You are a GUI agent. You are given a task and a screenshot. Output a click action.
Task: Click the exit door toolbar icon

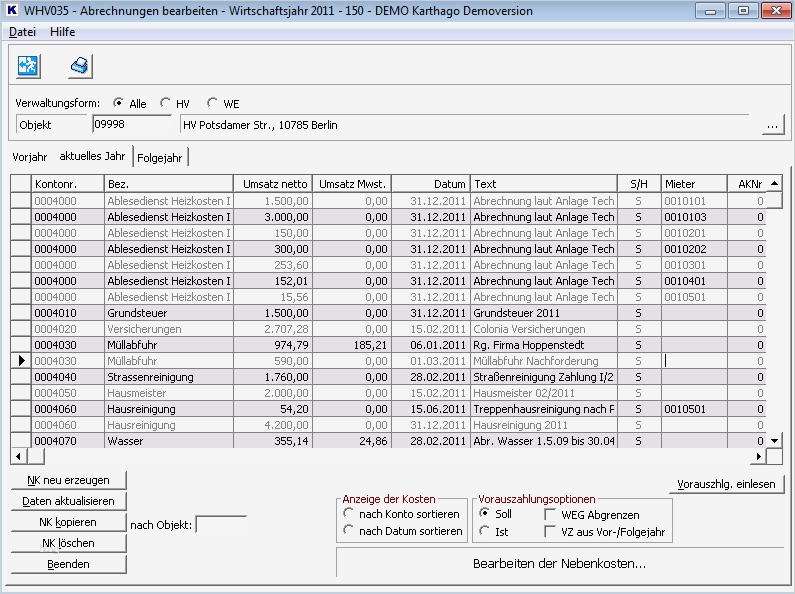click(x=28, y=66)
